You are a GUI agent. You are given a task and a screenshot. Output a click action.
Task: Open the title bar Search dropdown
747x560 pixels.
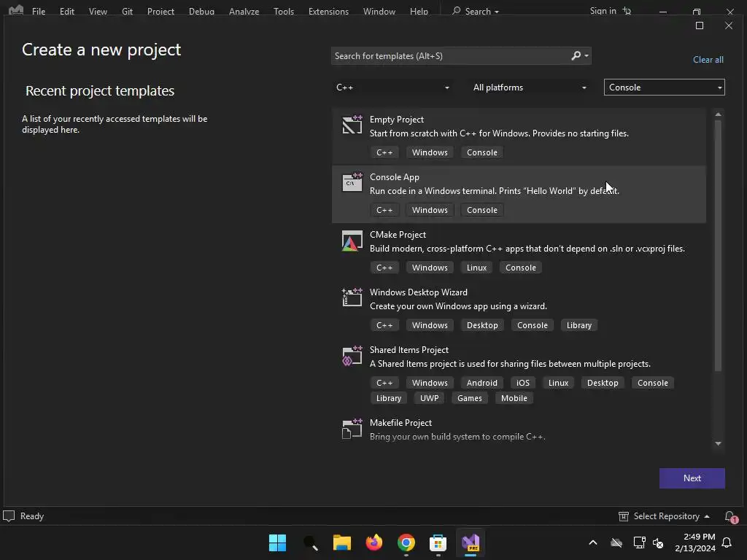[x=476, y=11]
